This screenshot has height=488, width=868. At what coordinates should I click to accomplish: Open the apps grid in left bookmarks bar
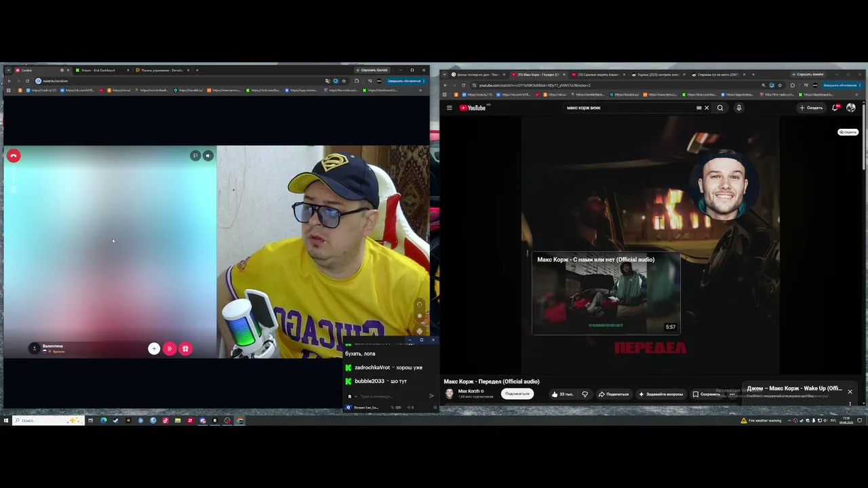click(x=9, y=90)
